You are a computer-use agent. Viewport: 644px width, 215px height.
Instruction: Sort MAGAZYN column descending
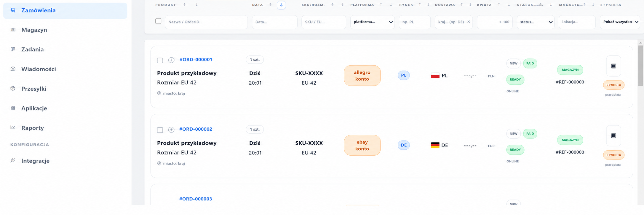593,4
